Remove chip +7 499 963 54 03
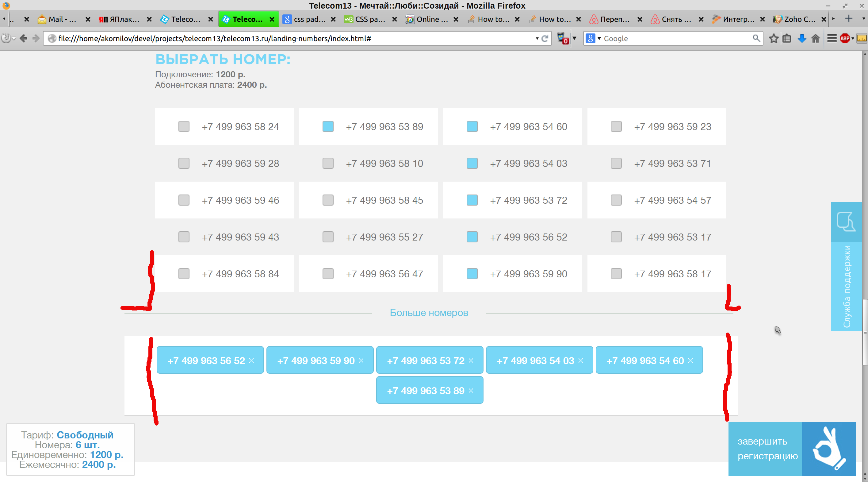 (581, 361)
